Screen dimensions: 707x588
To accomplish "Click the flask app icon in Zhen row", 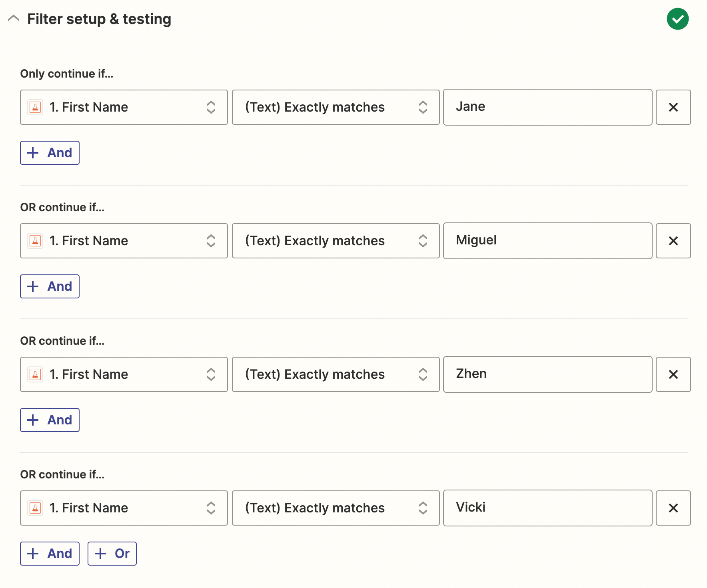I will [35, 374].
